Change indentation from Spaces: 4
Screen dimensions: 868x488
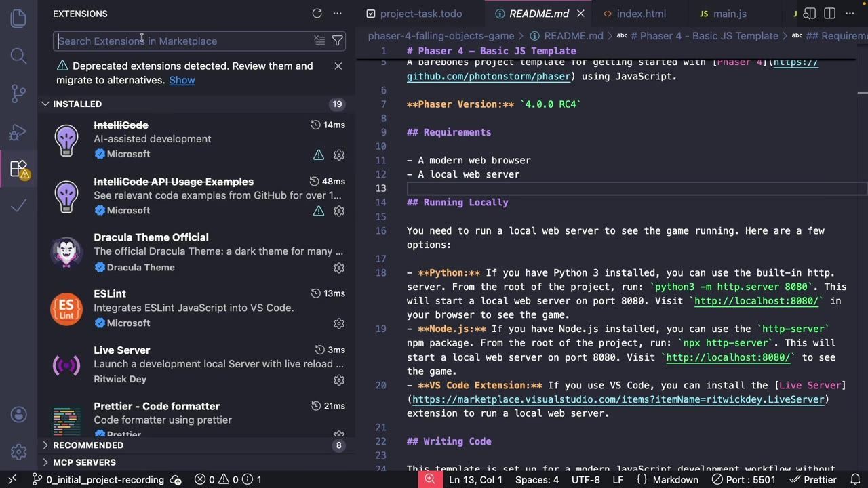(x=536, y=479)
